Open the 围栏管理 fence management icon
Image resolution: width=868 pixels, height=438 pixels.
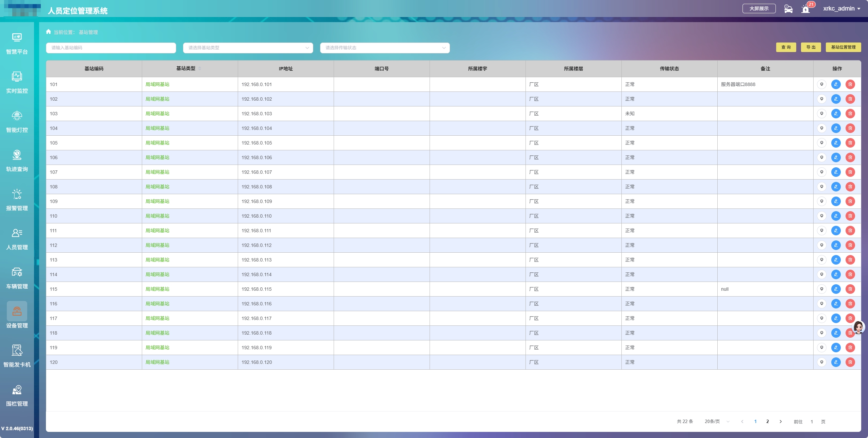pos(17,389)
